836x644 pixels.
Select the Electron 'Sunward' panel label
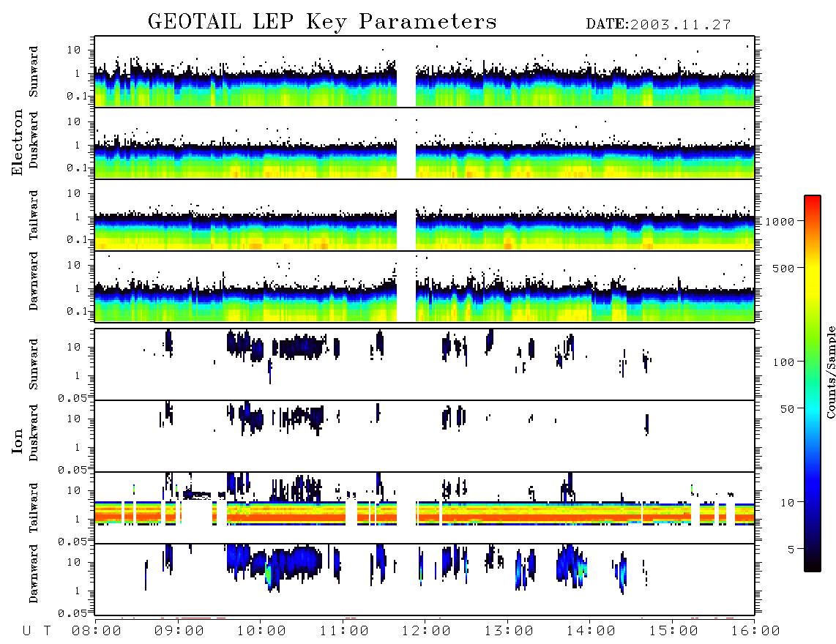click(34, 72)
